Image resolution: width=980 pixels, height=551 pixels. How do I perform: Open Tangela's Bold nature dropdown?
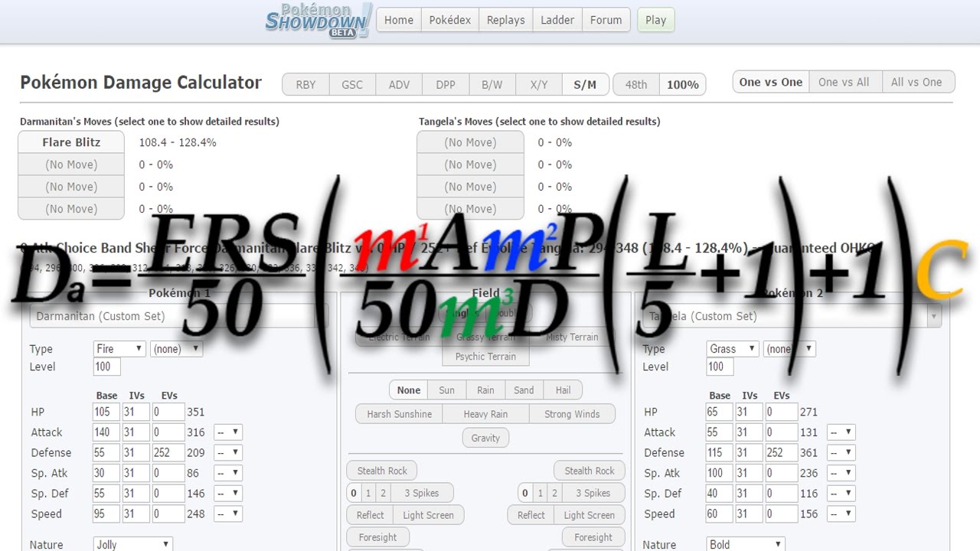746,545
